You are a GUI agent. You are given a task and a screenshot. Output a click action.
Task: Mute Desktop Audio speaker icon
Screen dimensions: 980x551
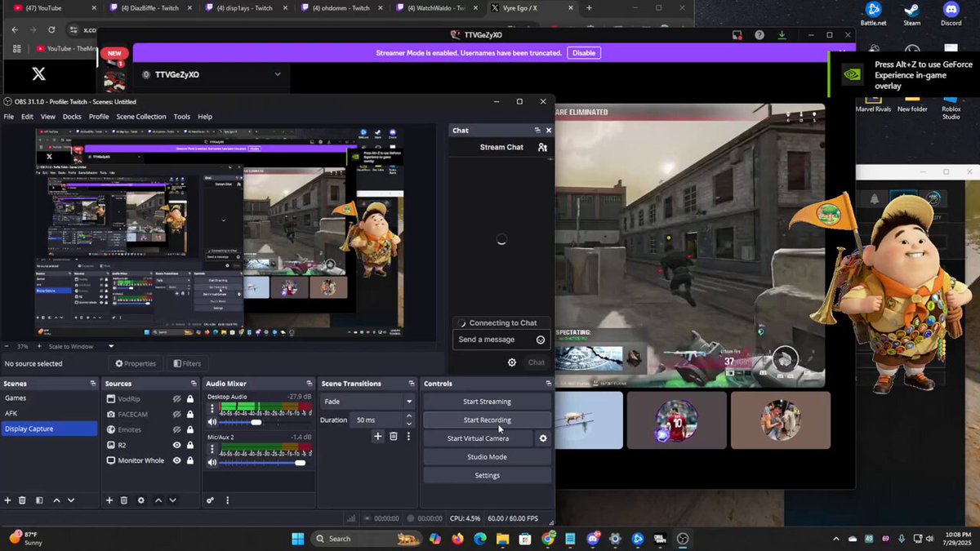pos(212,422)
